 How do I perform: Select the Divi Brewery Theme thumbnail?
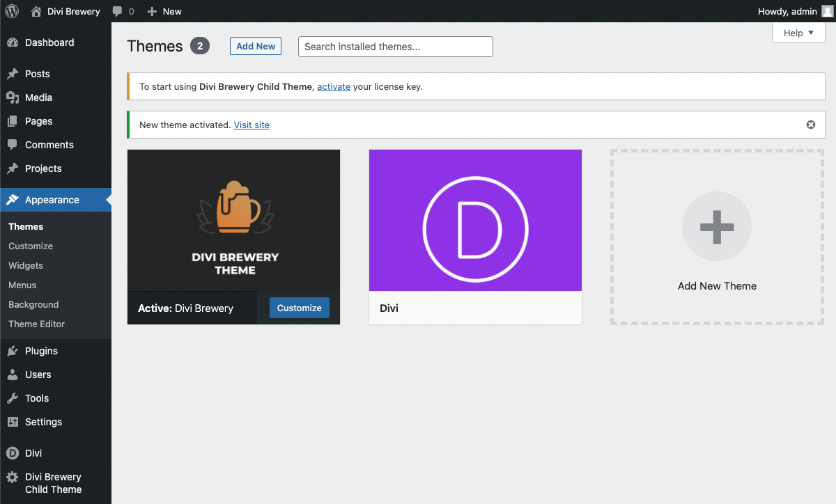coord(234,220)
